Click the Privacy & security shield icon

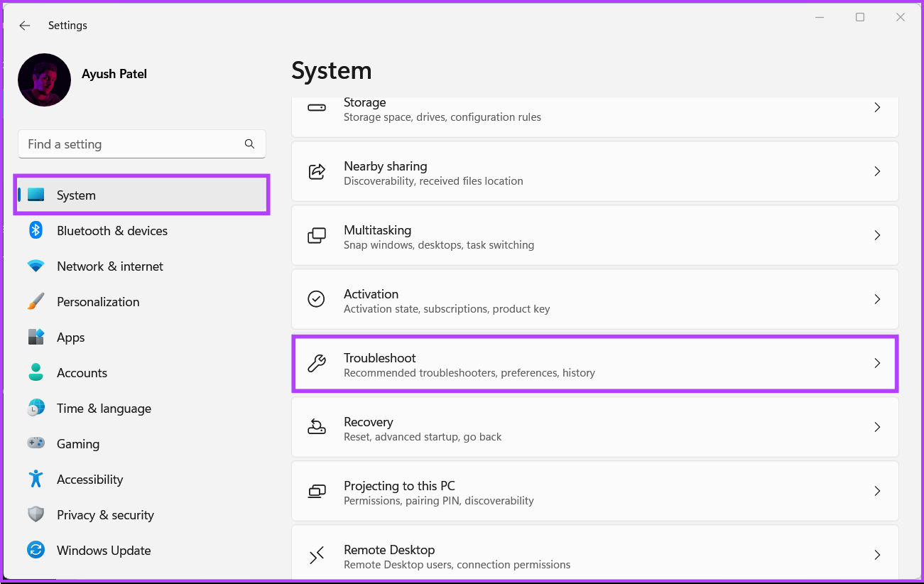(x=36, y=514)
